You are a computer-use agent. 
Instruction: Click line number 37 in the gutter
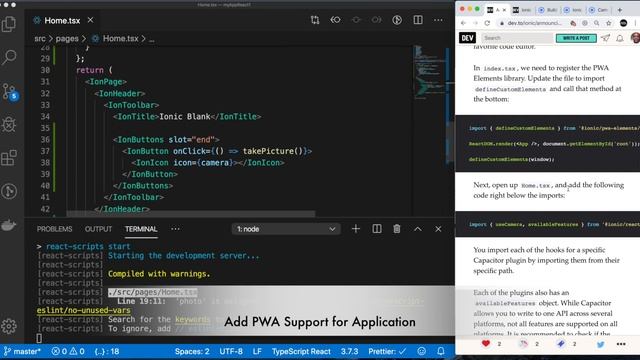tap(45, 151)
